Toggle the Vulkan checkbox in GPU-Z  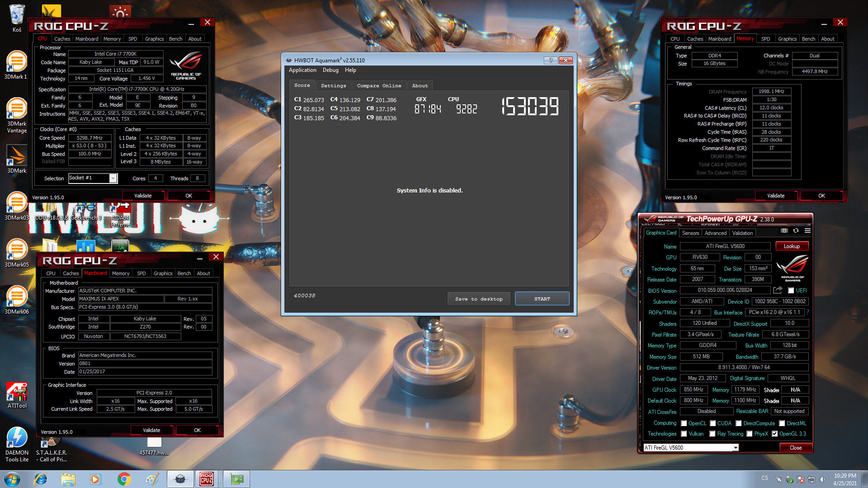(x=684, y=434)
